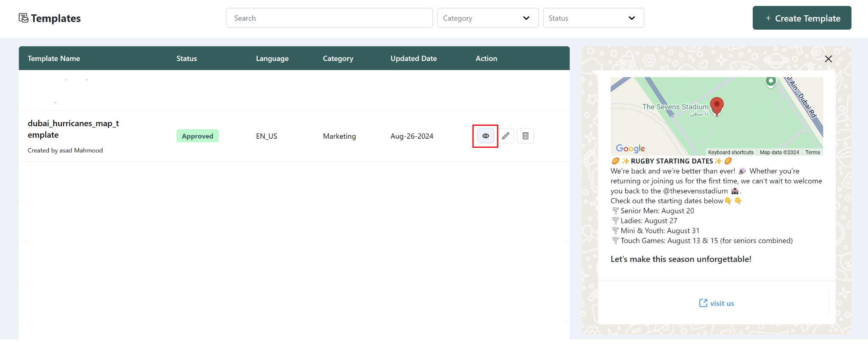Viewport: 868px width, 352px height.
Task: Click the dubai_hurricanes_map_template name
Action: click(73, 129)
